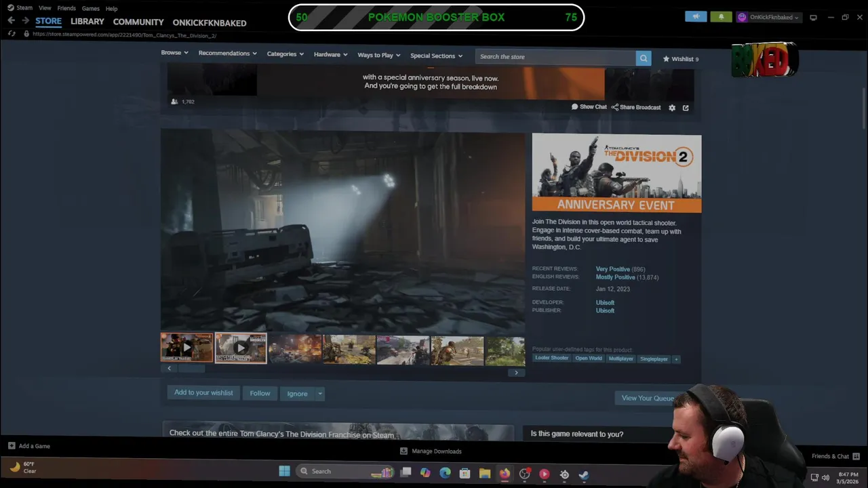Go forward with the Steam forward arrow

25,21
